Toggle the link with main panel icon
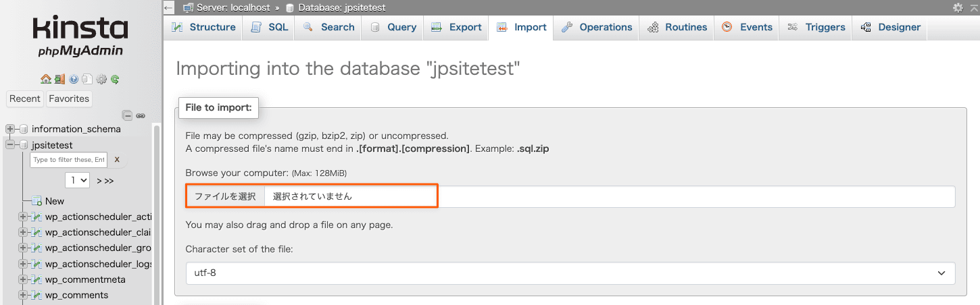The image size is (980, 305). pyautogui.click(x=141, y=115)
